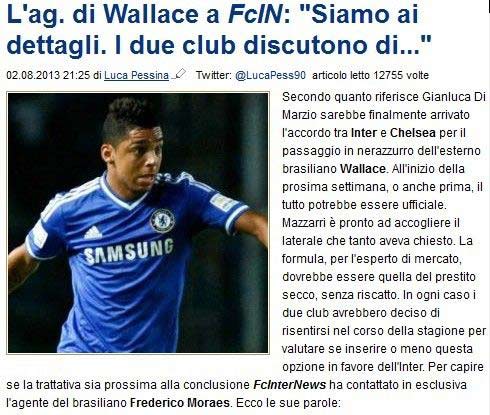Click the pencil icon beside author name
490x415 pixels.
point(179,74)
